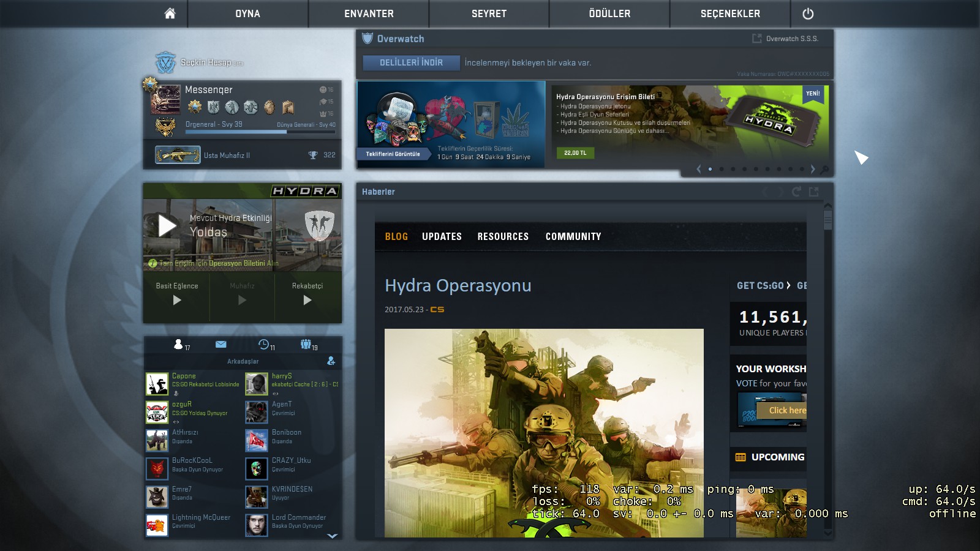
Task: Click the friendly commendation smiley icon
Action: 323,89
